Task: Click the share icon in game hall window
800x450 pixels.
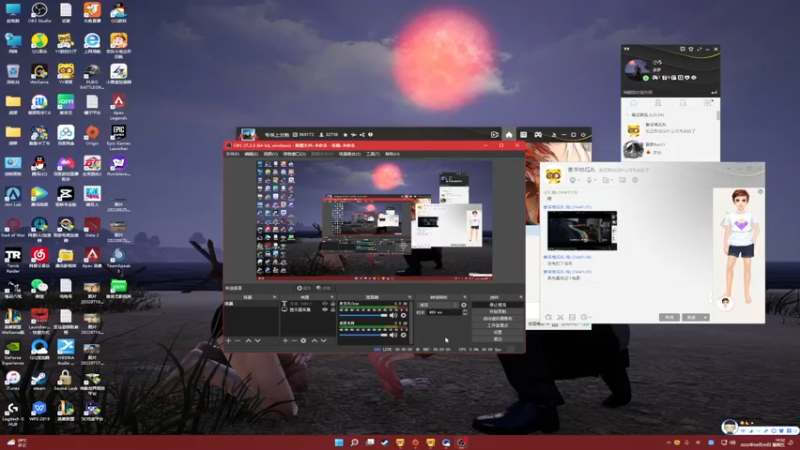Action: pyautogui.click(x=362, y=135)
